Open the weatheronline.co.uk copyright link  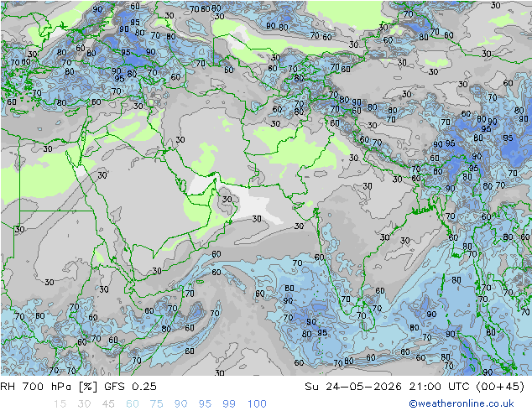pyautogui.click(x=462, y=403)
